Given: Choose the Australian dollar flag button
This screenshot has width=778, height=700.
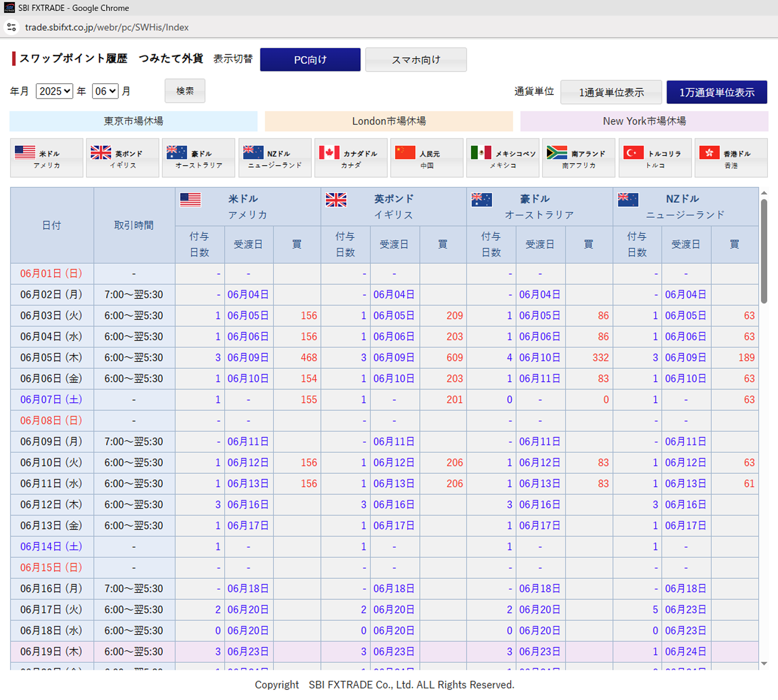Looking at the screenshot, I should pyautogui.click(x=198, y=158).
